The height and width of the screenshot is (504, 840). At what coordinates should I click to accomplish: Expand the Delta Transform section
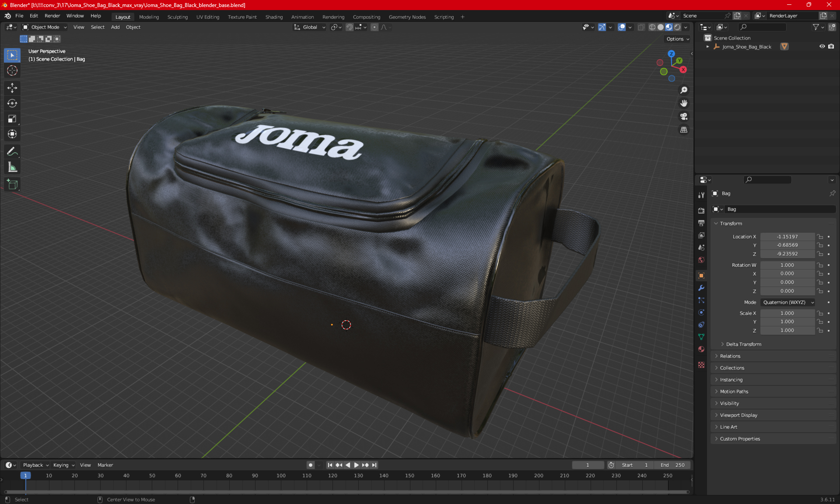click(x=743, y=344)
